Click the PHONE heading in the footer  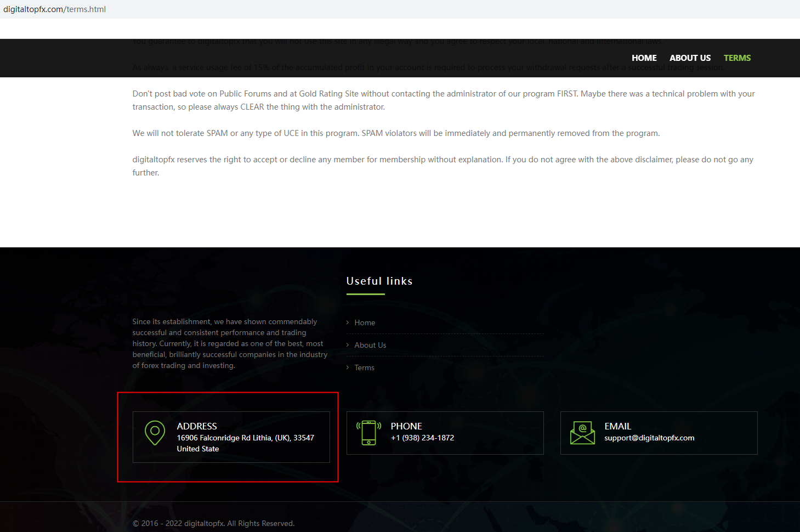[406, 426]
